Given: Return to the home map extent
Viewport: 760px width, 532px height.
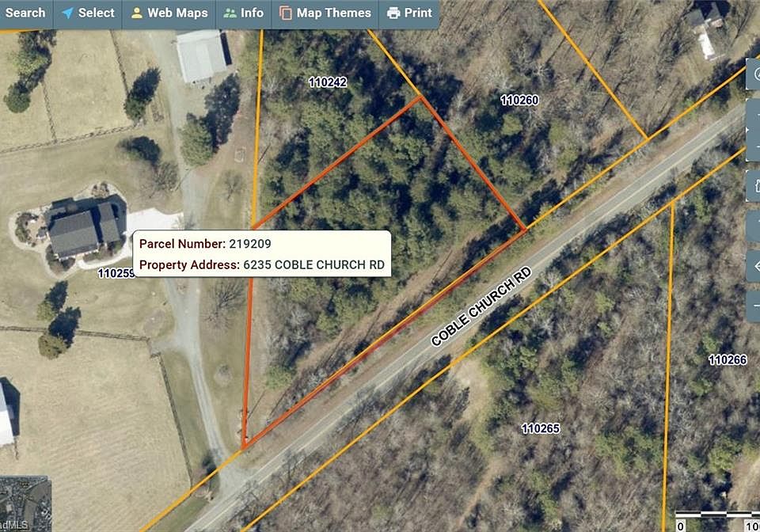Looking at the screenshot, I should click(x=753, y=186).
